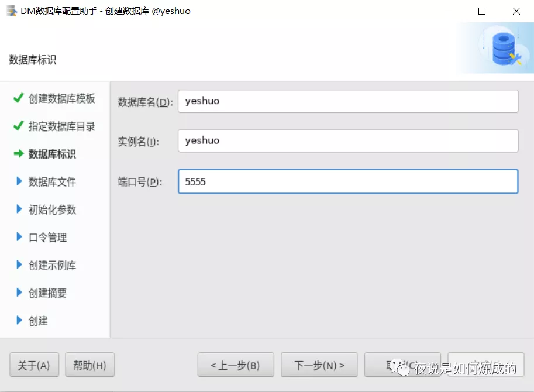Maximize the DM配置助手 window
This screenshot has width=534, height=392.
point(482,11)
